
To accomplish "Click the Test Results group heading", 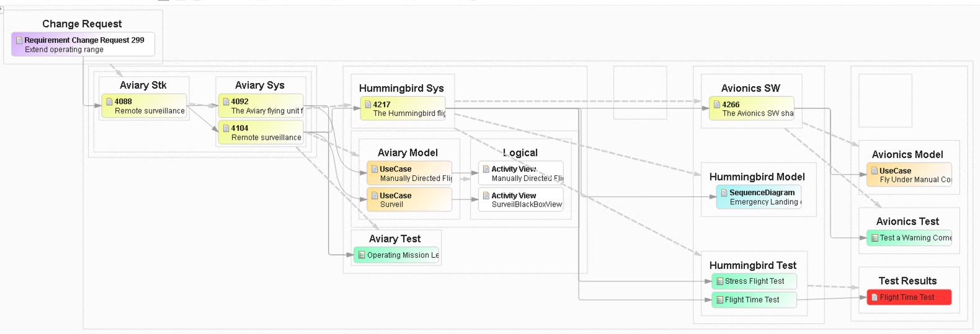I will tap(907, 281).
